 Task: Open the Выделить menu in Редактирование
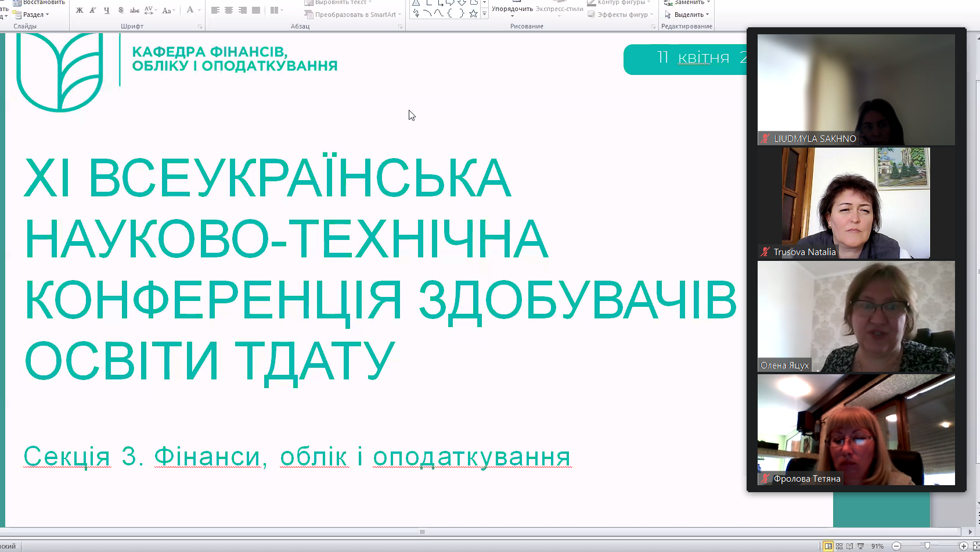tap(687, 15)
